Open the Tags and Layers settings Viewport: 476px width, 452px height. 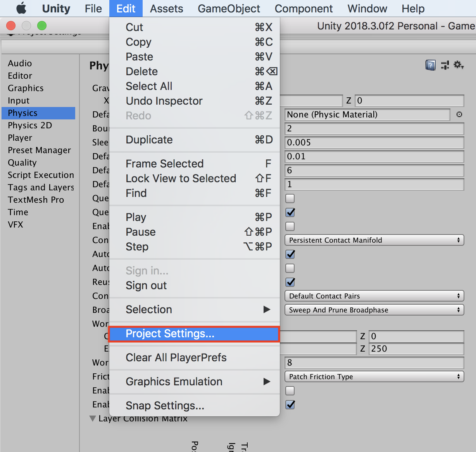[41, 187]
